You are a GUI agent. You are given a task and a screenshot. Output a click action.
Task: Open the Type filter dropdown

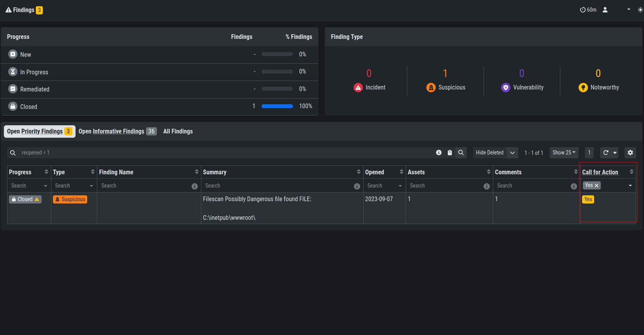pos(91,186)
